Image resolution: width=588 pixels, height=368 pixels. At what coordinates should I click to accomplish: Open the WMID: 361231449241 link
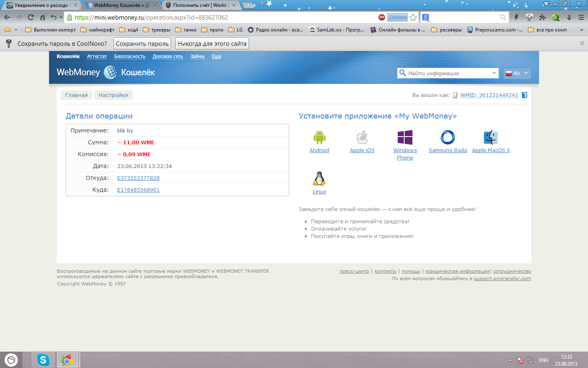(489, 95)
